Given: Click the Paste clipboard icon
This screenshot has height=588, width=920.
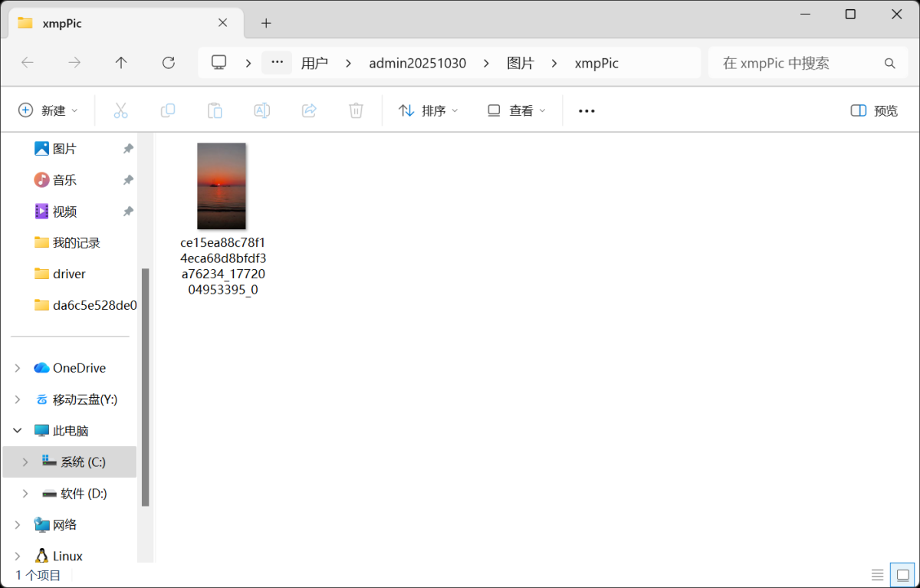Looking at the screenshot, I should (x=215, y=110).
